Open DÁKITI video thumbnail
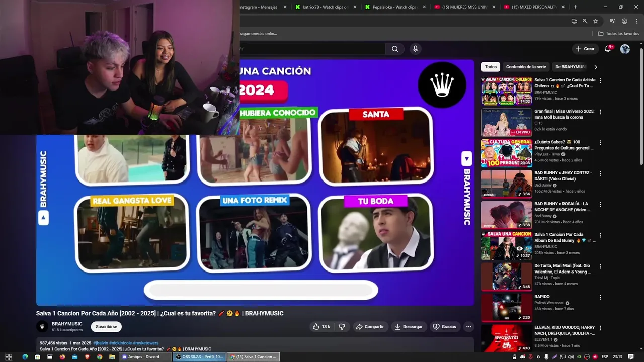Image resolution: width=644 pixels, height=362 pixels. pos(506,184)
